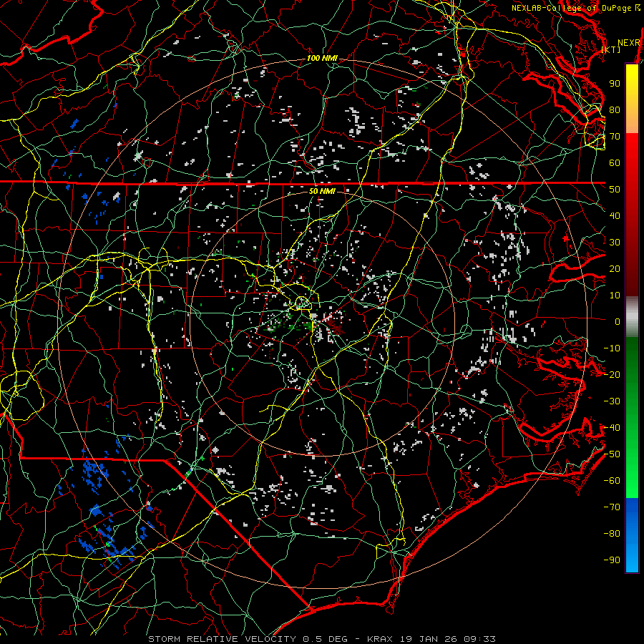The image size is (644, 644).
Task: Click the 50 NMI range ring label
Action: [x=322, y=191]
